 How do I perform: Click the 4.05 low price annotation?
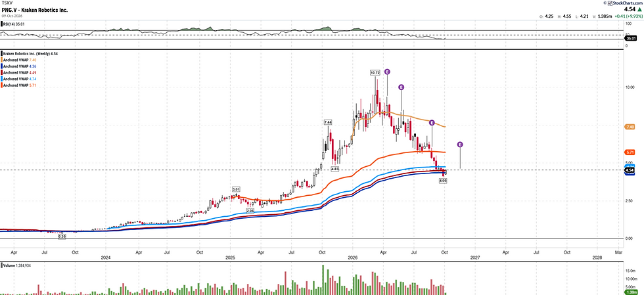(443, 180)
